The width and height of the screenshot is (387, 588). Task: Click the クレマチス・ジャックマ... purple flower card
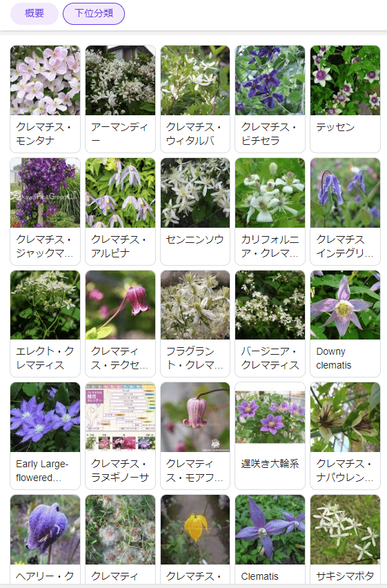click(x=45, y=211)
